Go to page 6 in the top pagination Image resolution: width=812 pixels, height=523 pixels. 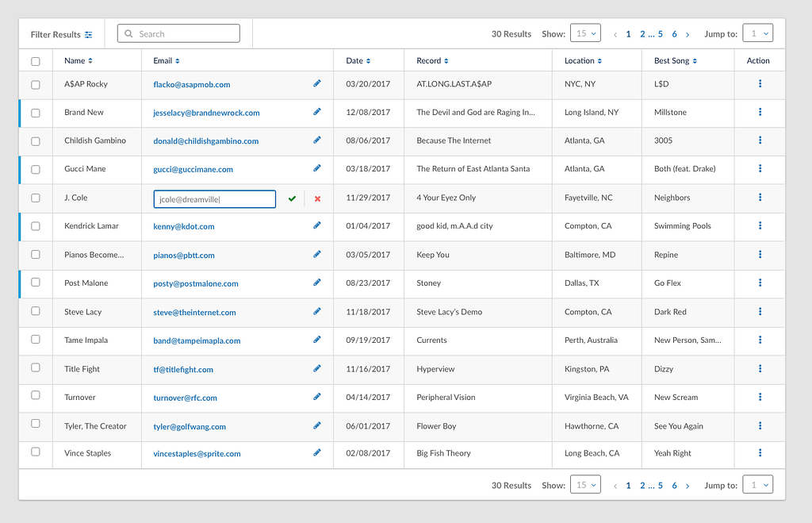674,34
